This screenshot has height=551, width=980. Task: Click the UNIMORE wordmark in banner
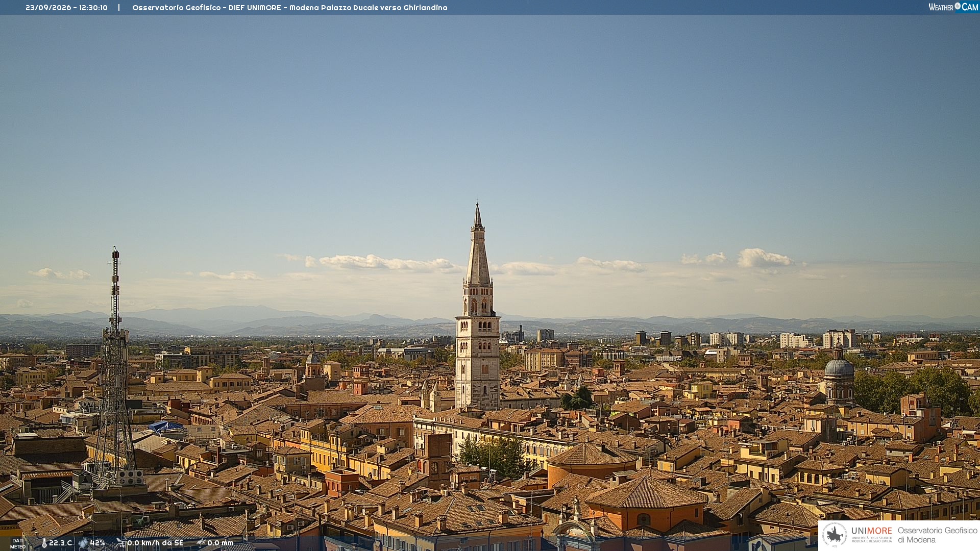click(x=872, y=531)
